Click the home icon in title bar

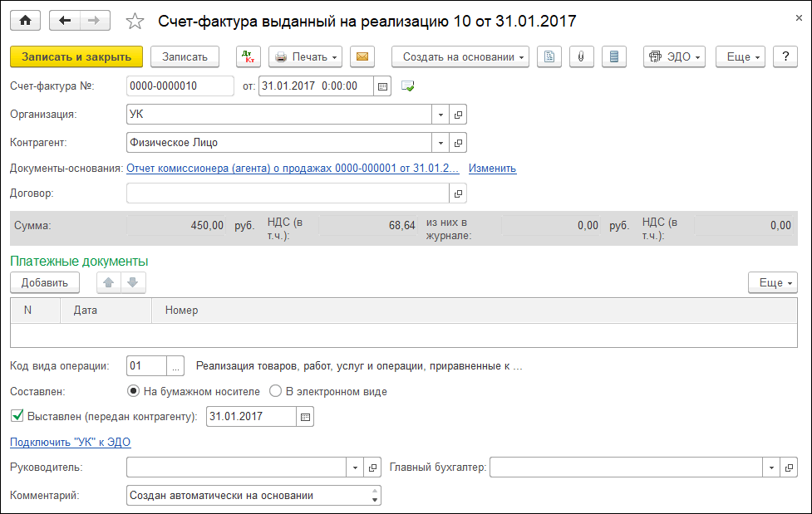(x=25, y=21)
